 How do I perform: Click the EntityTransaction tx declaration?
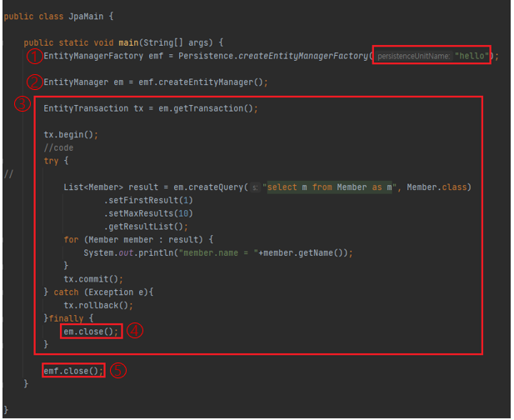tap(93, 108)
